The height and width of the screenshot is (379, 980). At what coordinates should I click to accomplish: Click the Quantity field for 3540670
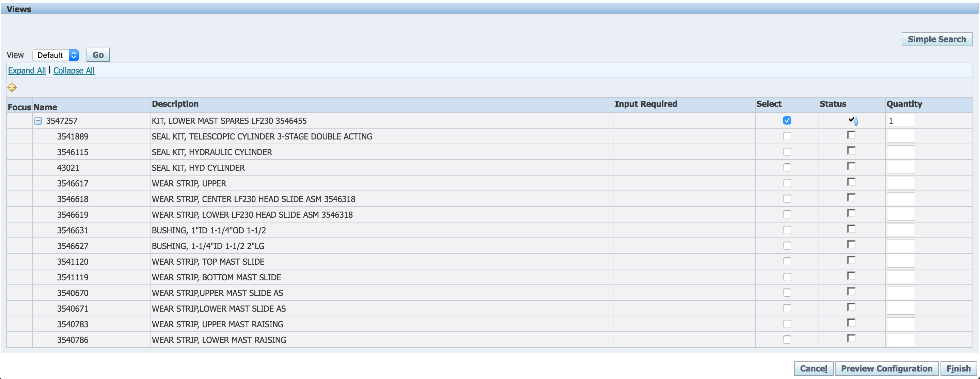(x=900, y=293)
